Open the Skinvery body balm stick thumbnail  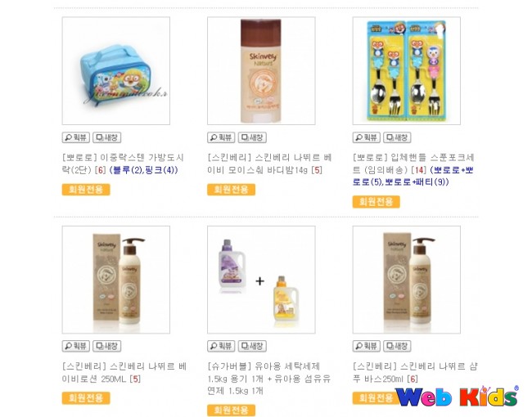(x=261, y=71)
